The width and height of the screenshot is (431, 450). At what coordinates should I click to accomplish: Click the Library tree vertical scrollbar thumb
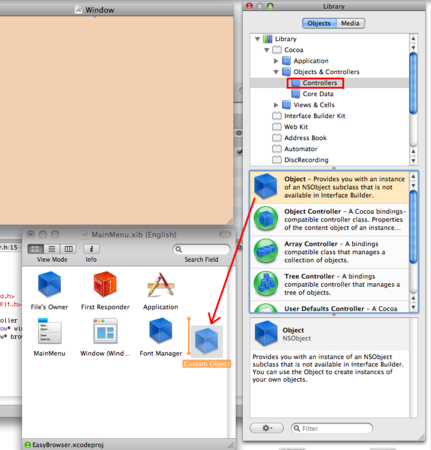413,84
